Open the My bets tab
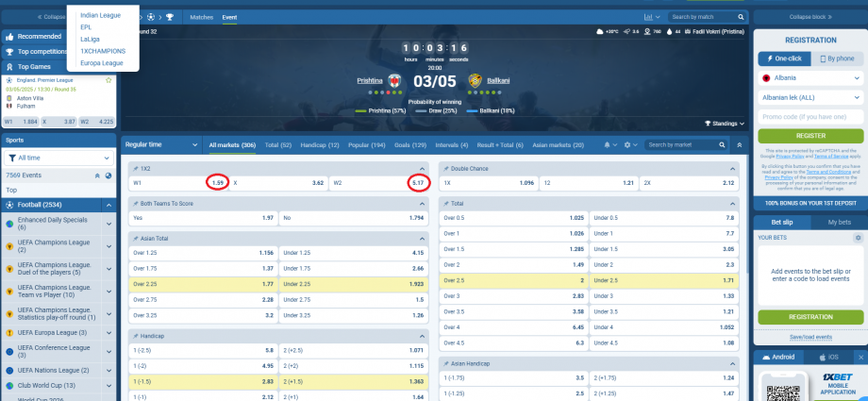 [x=839, y=222]
